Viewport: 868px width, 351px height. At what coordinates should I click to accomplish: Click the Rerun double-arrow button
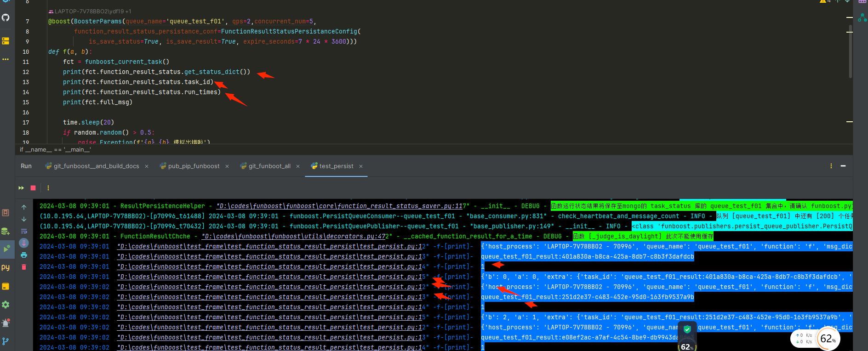[21, 188]
